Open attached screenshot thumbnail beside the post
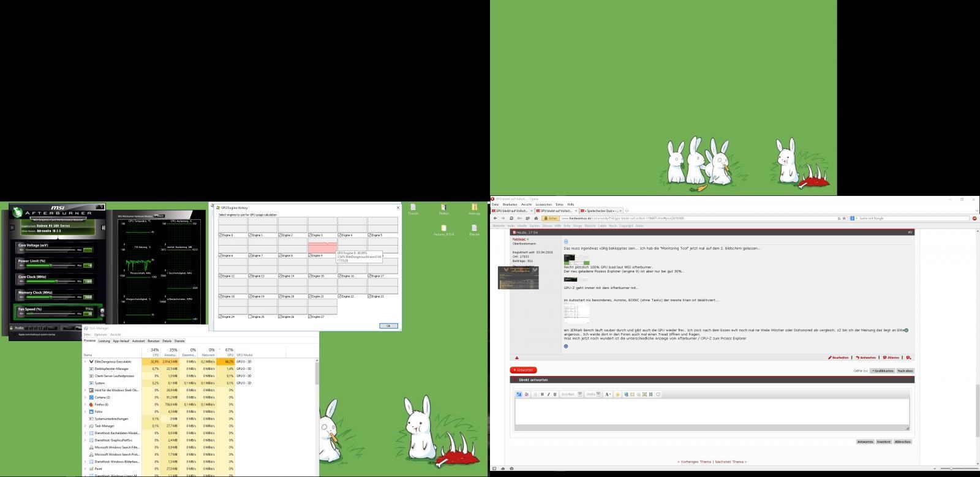This screenshot has height=477, width=980. [518, 278]
